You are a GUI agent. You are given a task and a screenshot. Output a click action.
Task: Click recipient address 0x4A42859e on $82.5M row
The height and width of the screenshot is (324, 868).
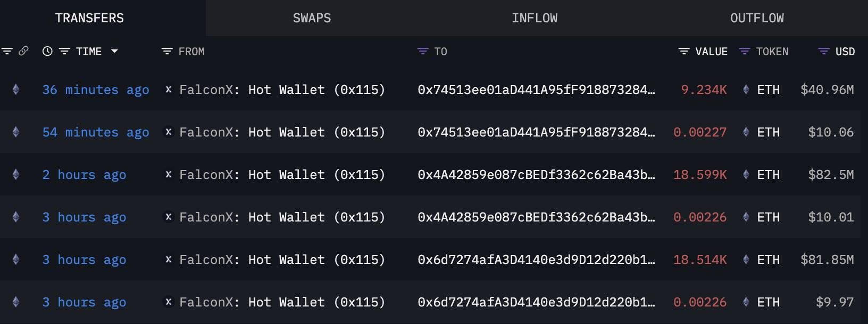[x=536, y=175]
